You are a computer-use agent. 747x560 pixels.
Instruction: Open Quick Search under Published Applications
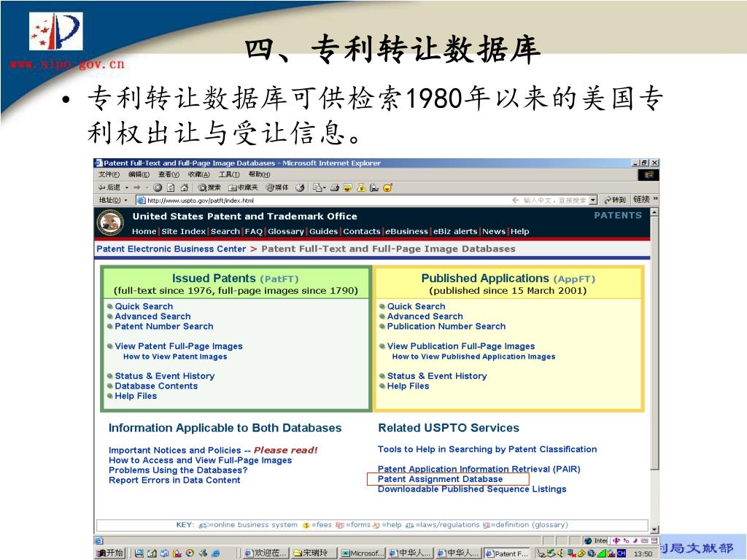click(416, 306)
